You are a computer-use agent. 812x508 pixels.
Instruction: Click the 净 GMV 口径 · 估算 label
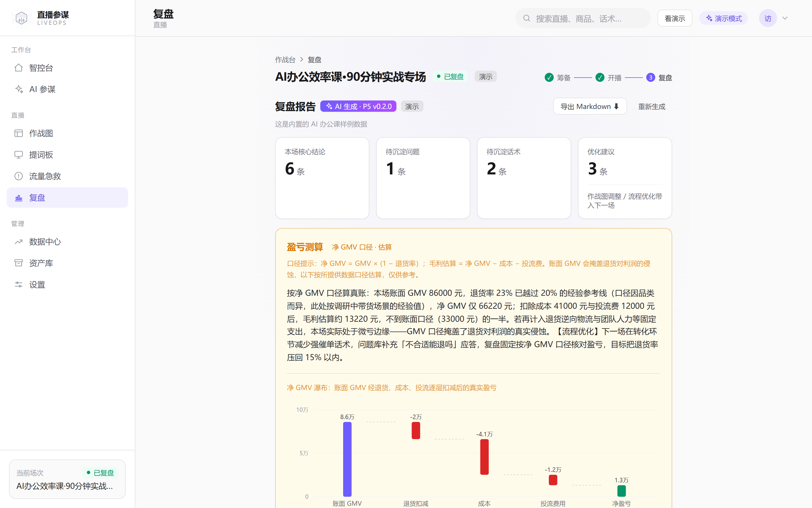coord(362,247)
